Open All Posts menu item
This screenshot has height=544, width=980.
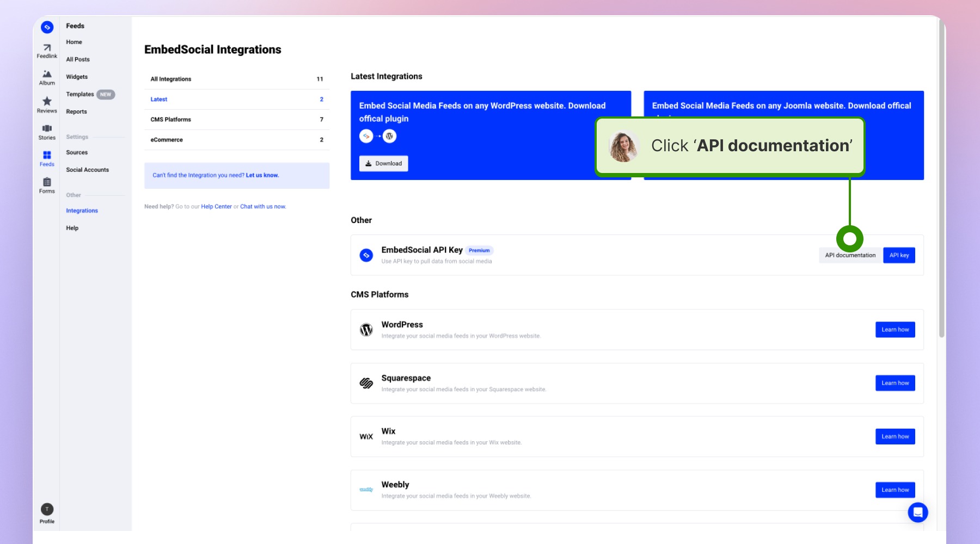click(x=78, y=59)
